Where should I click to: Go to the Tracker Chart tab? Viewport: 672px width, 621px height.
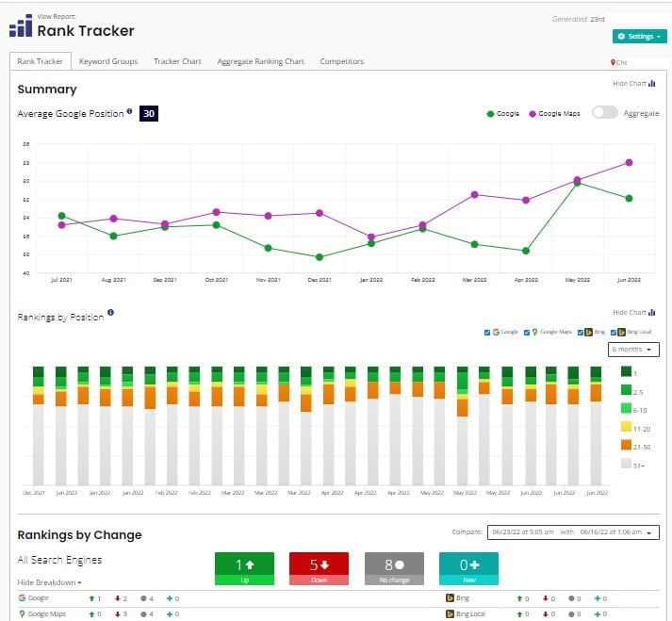pyautogui.click(x=177, y=61)
